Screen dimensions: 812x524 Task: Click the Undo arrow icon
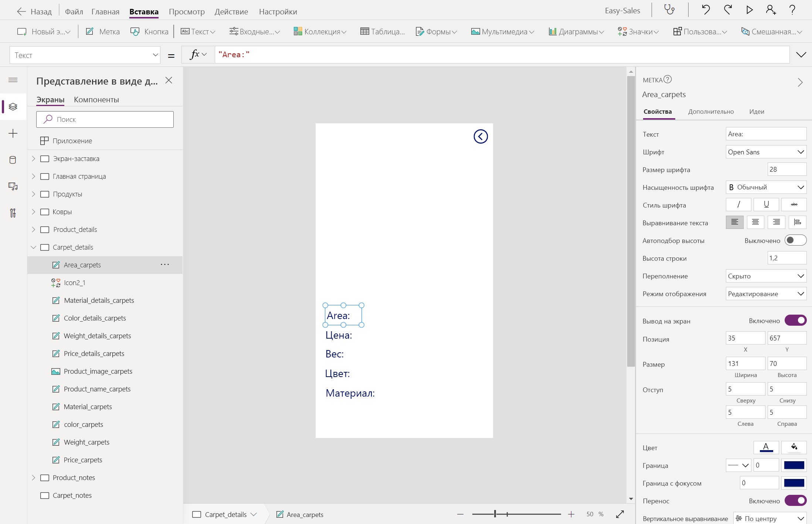[x=706, y=10]
